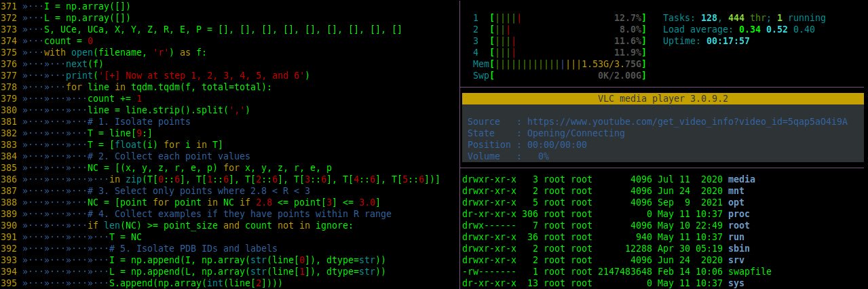Click the 'S, UCe, UCa, X, Y' list line
The image size is (868, 289).
click(223, 29)
